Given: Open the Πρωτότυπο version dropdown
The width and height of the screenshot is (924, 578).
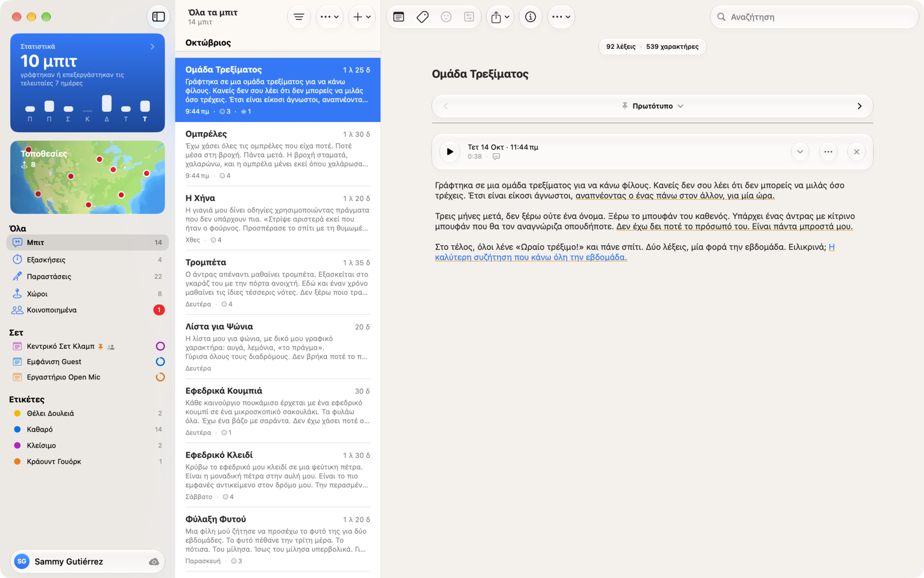Looking at the screenshot, I should click(x=652, y=106).
